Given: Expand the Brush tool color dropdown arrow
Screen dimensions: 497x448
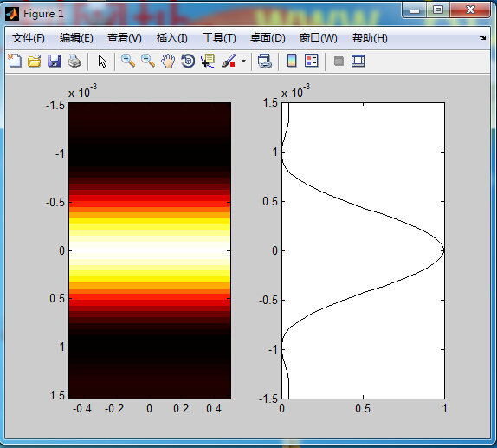Looking at the screenshot, I should tap(243, 61).
